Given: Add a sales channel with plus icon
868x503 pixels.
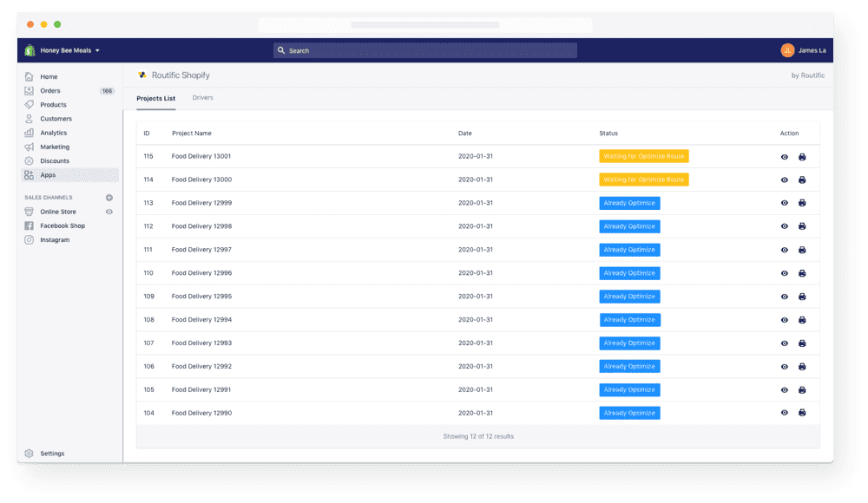Looking at the screenshot, I should (109, 198).
